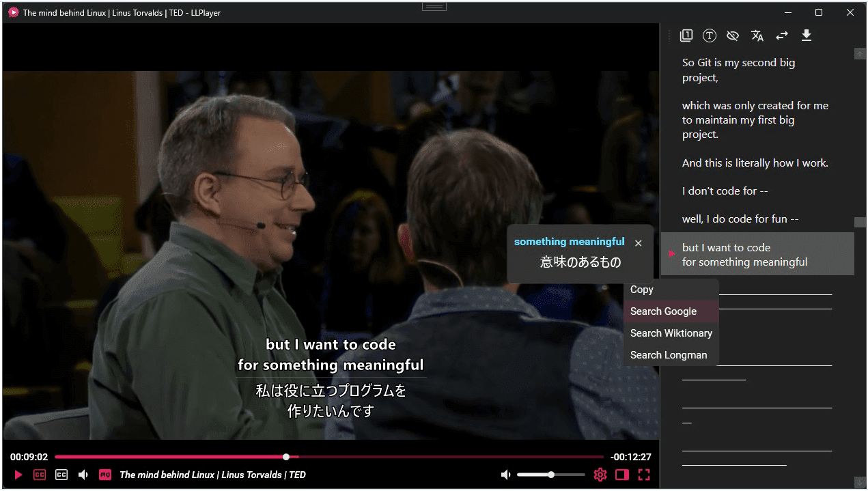
Task: Choose Search Wiktionary from the context menu
Action: coord(671,333)
